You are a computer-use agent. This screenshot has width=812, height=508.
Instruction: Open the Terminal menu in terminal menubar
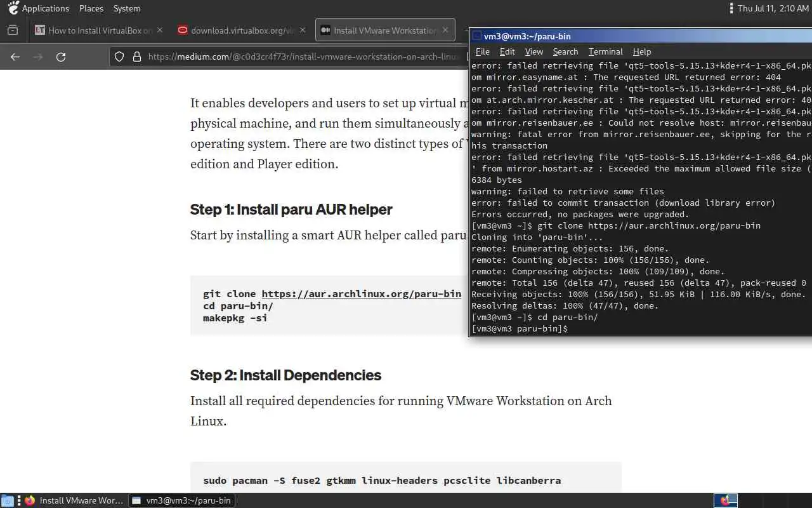[605, 51]
